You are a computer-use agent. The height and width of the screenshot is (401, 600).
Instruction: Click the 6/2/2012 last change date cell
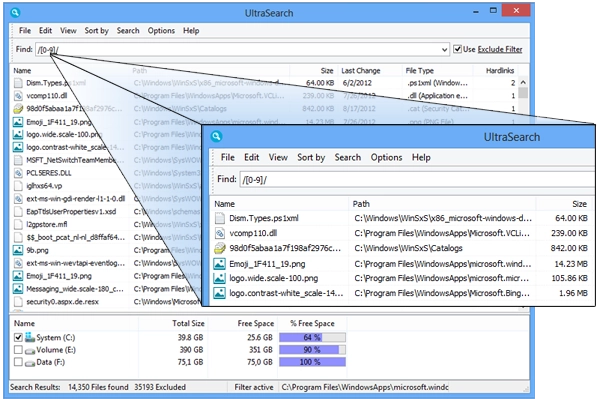[357, 83]
